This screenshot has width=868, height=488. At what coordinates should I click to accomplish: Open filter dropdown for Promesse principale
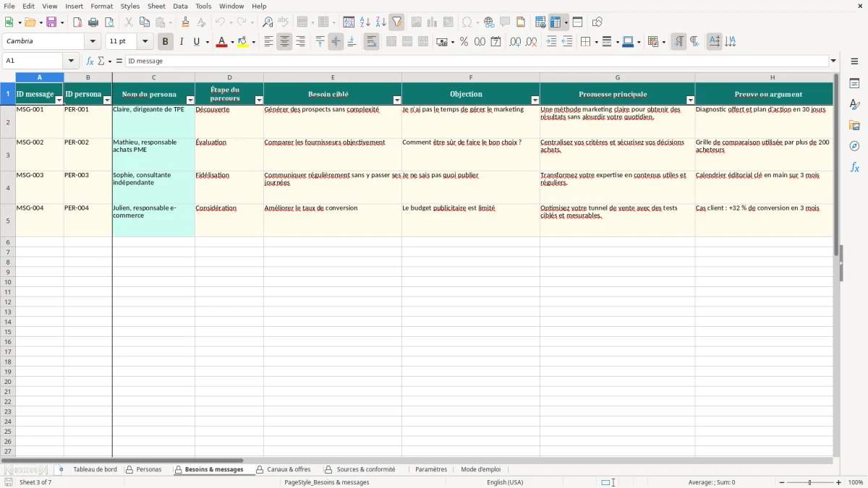(691, 100)
